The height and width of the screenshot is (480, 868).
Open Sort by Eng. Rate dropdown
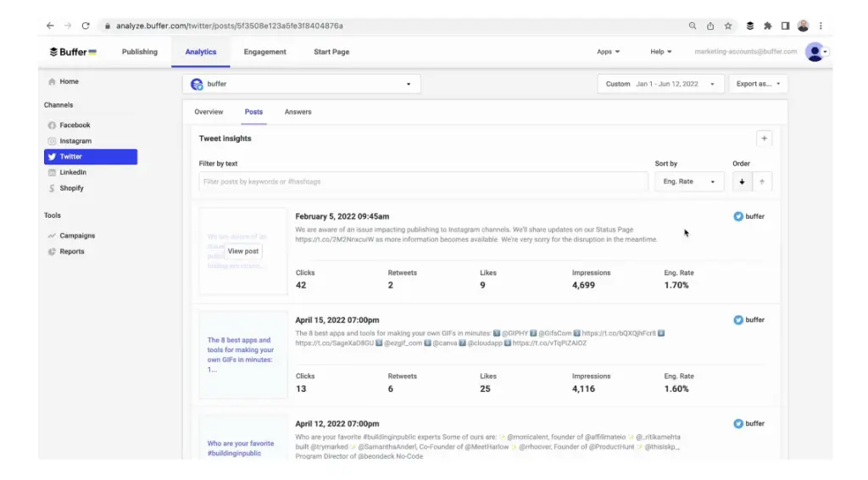click(x=688, y=181)
